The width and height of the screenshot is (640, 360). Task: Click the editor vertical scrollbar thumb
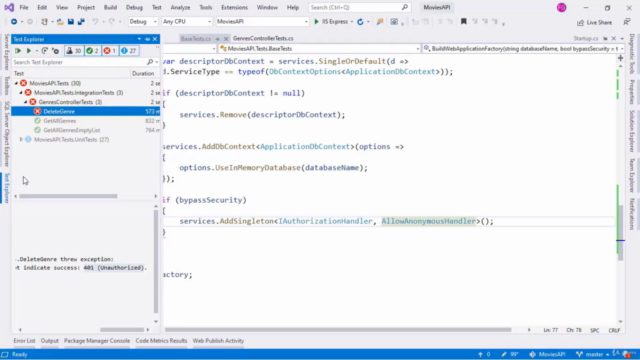(x=620, y=233)
